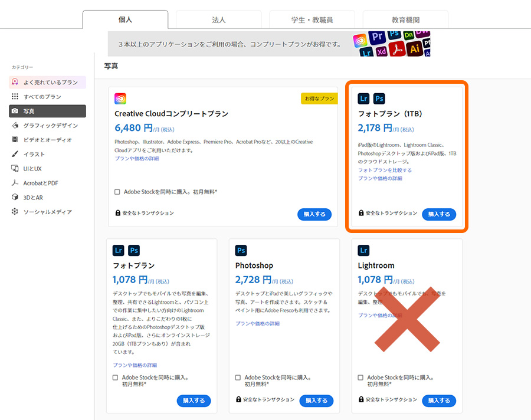Select the AcrobatとPDF category
Viewport: 531px width, 420px height.
47,183
